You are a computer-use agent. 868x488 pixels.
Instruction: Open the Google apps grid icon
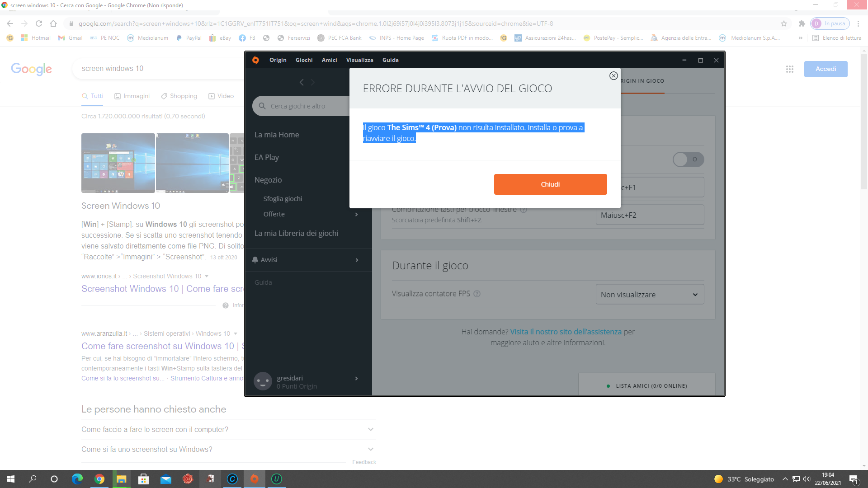point(790,69)
